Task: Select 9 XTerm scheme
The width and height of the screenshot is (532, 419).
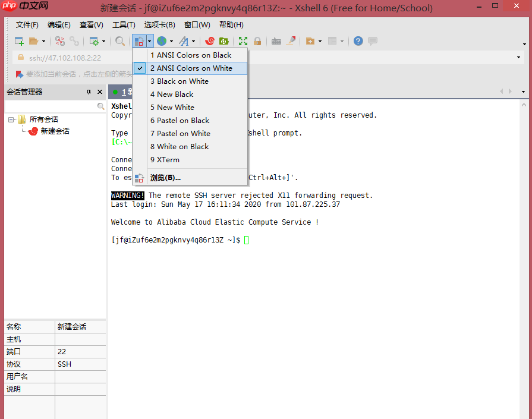Action: [x=190, y=160]
